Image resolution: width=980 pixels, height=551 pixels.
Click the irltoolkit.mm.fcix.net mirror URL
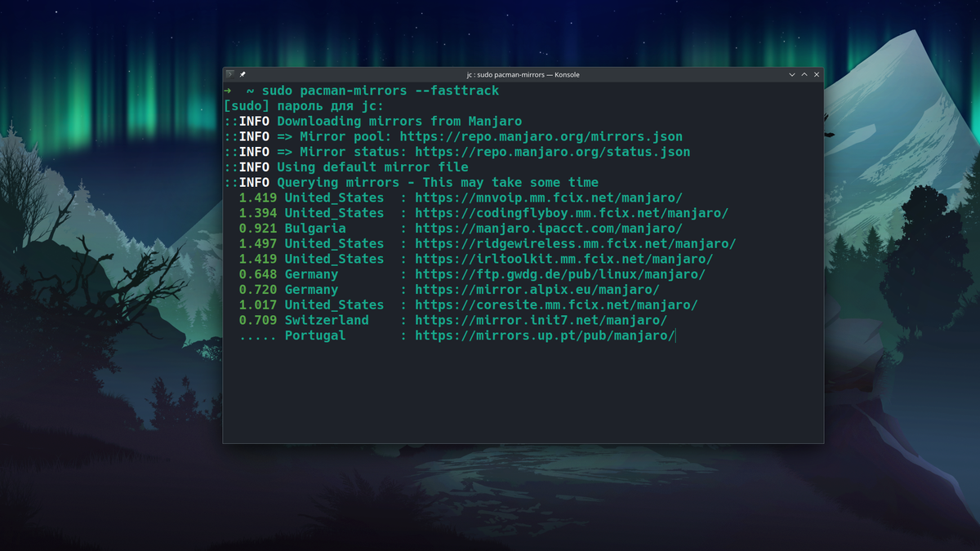pos(564,259)
